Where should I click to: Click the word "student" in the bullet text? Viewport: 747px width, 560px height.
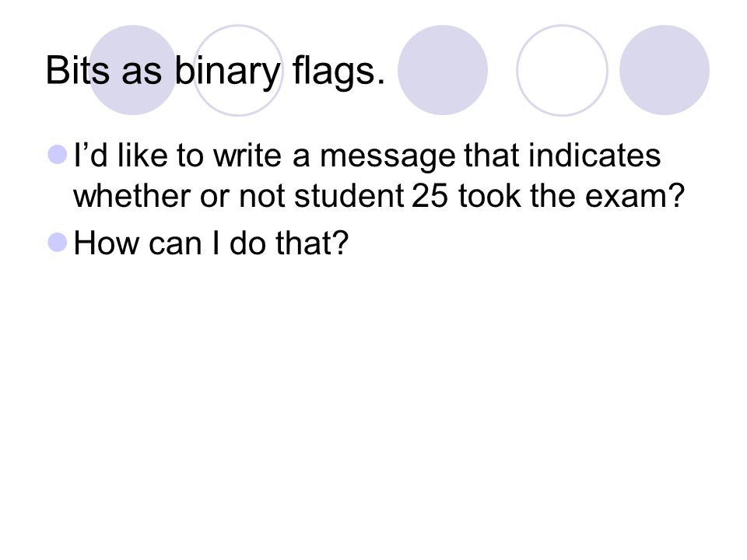349,196
